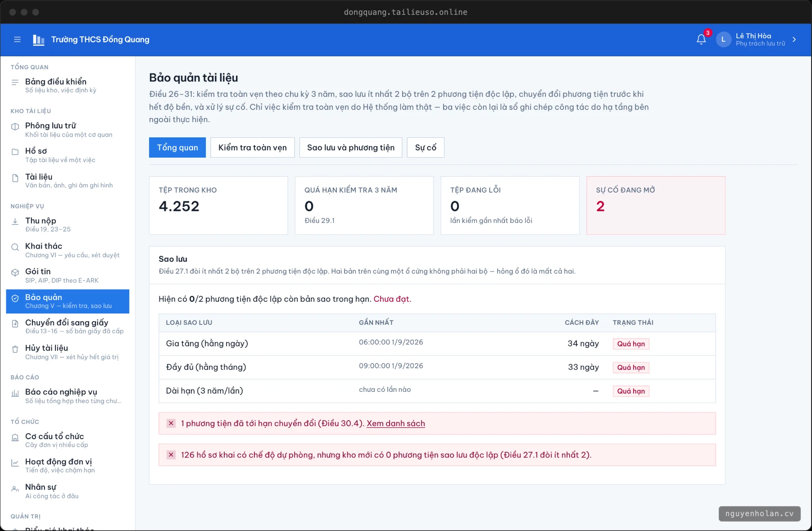Expand the user profile chevron
Image resolution: width=812 pixels, height=531 pixels.
click(794, 40)
